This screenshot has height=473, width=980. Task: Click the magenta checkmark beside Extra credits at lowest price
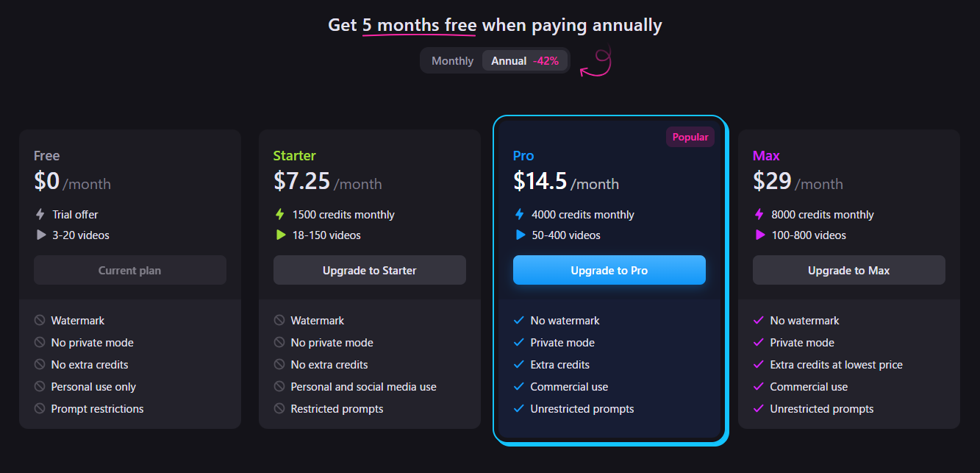[758, 365]
